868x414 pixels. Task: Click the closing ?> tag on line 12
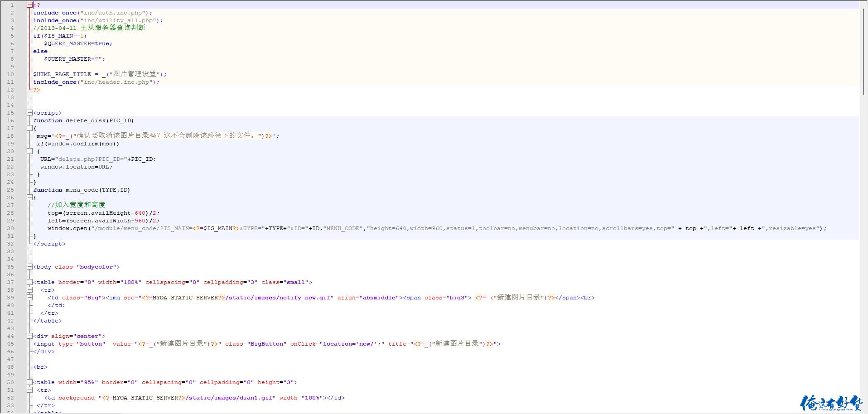(37, 90)
